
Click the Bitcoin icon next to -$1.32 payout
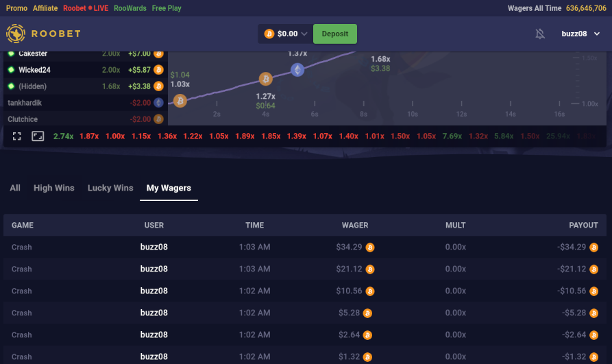coord(593,357)
